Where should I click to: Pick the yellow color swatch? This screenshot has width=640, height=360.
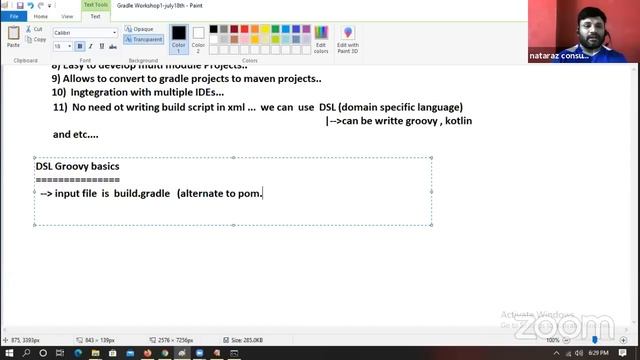265,29
